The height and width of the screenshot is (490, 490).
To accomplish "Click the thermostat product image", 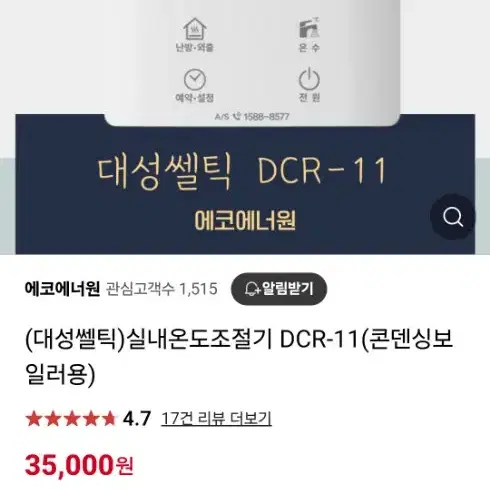I will 252,63.
